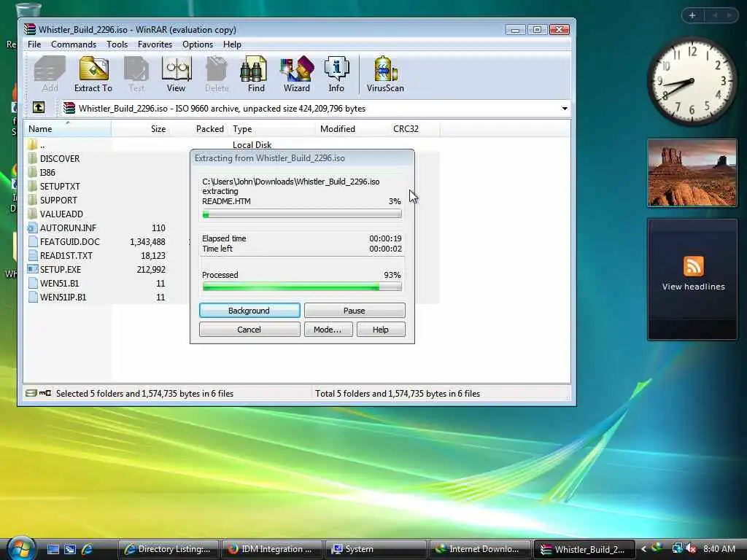This screenshot has width=747, height=560.
Task: Select the SETUP.EXE file
Action: [x=60, y=269]
